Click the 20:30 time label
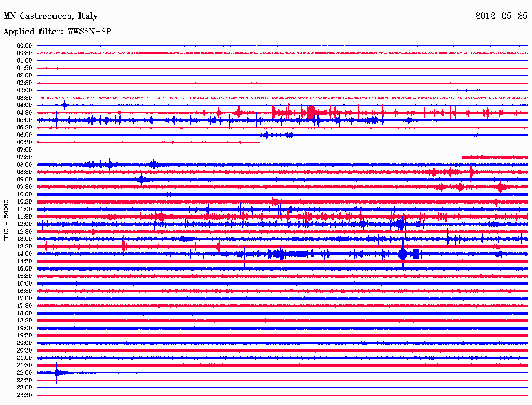Viewport: 532px width, 405px height. click(24, 350)
